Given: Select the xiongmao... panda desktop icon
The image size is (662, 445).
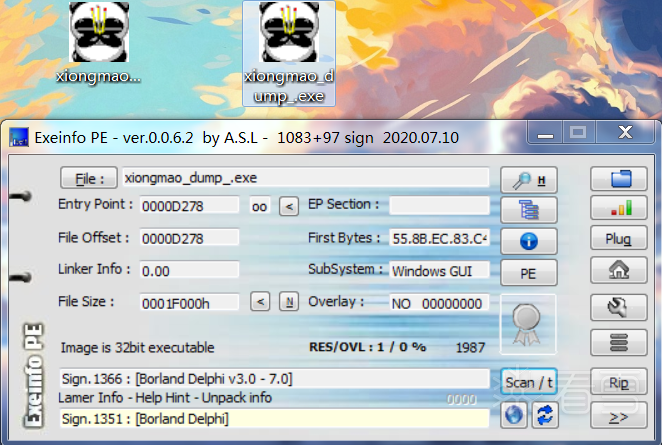Looking at the screenshot, I should coord(98,43).
